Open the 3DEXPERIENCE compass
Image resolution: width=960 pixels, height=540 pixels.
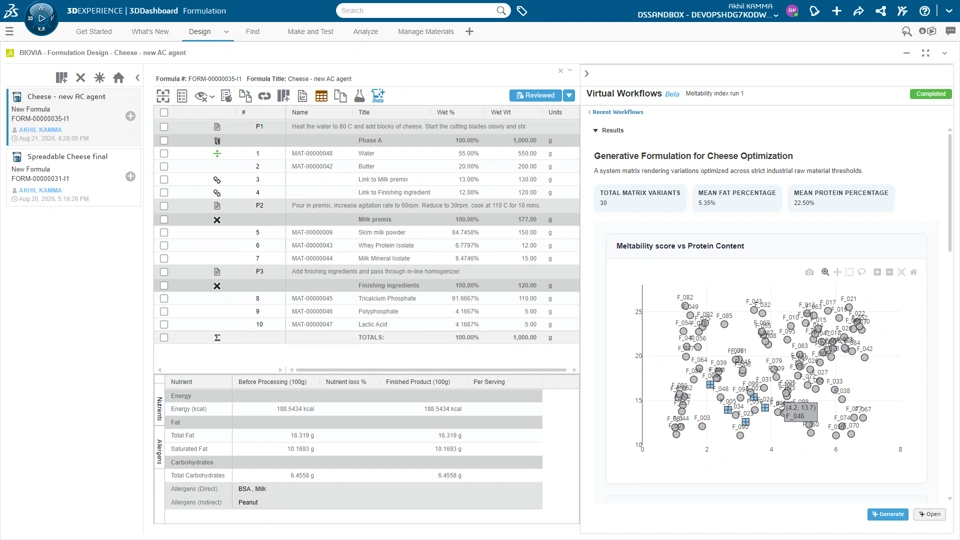pos(41,18)
